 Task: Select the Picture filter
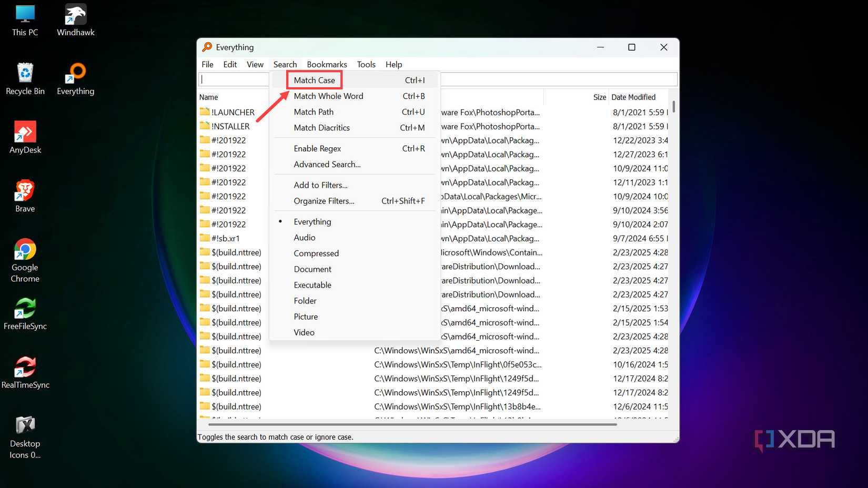pos(306,316)
